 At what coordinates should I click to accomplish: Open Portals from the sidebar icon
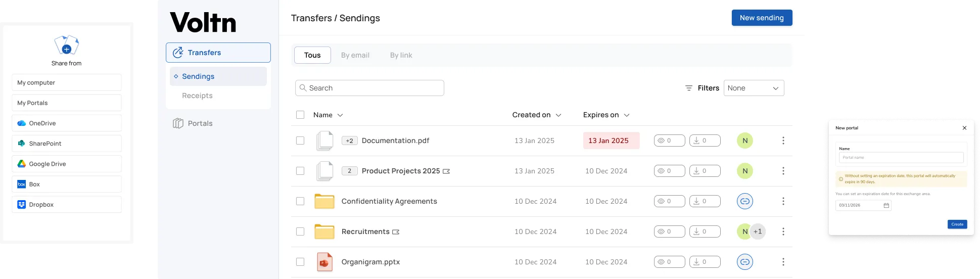point(178,123)
